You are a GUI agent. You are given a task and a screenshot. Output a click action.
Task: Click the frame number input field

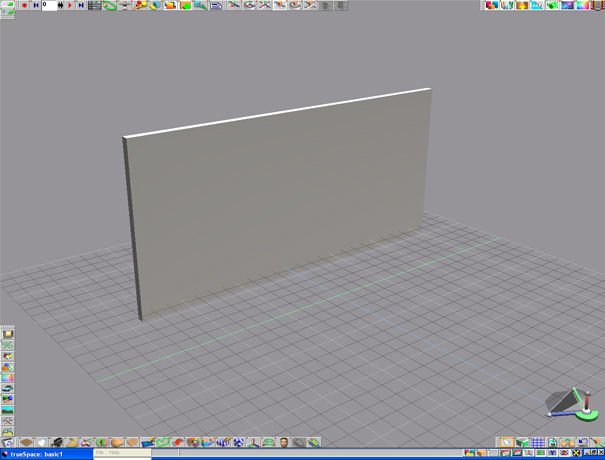click(x=49, y=5)
